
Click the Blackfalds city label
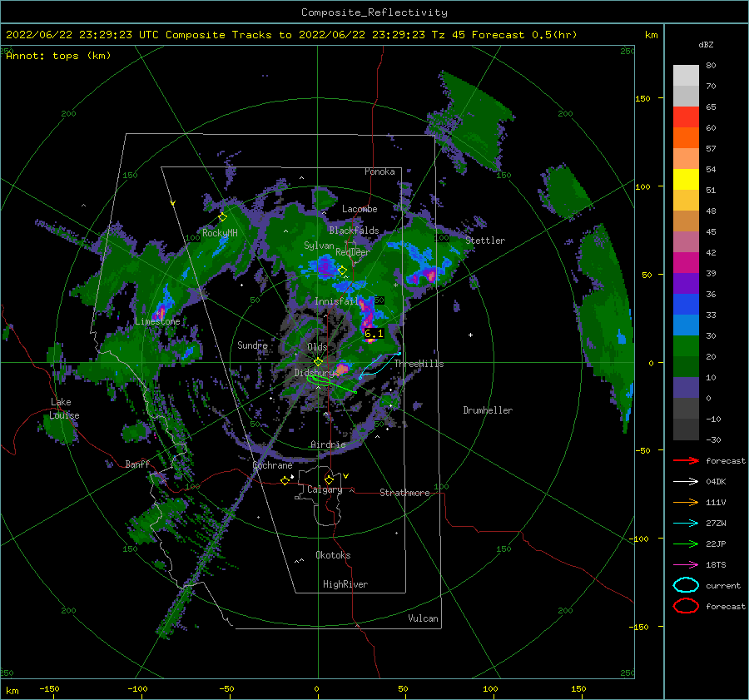point(354,231)
